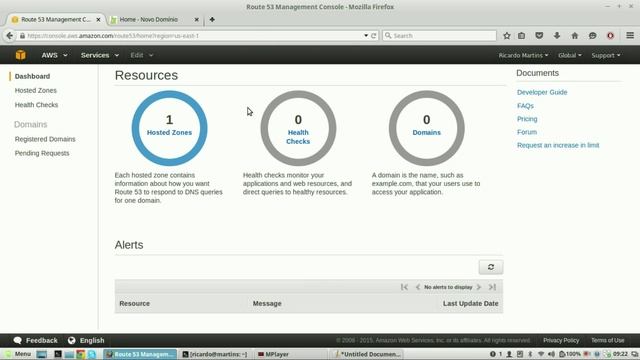The height and width of the screenshot is (360, 640).
Task: Sort alerts by Resource column
Action: pos(135,303)
